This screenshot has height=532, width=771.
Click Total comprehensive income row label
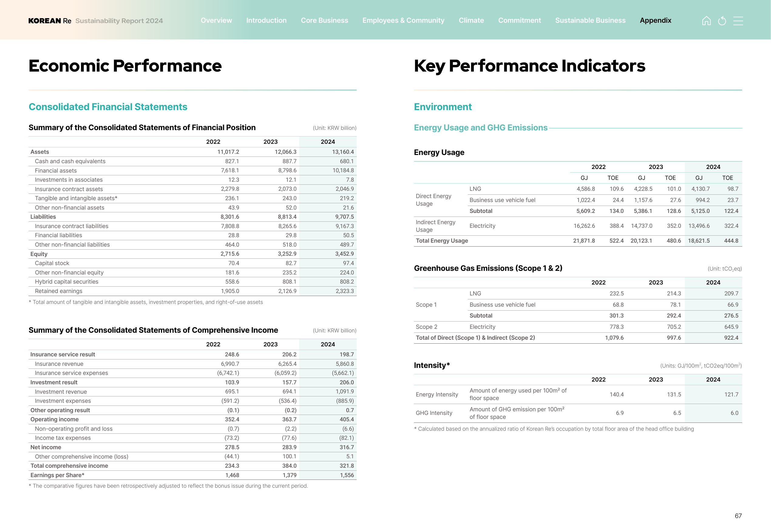pos(69,466)
